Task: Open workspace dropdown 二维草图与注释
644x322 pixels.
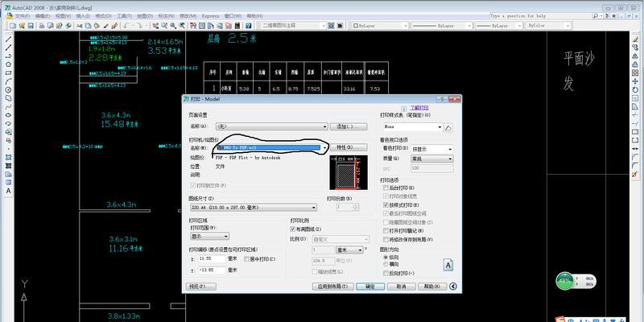Action: pyautogui.click(x=293, y=26)
